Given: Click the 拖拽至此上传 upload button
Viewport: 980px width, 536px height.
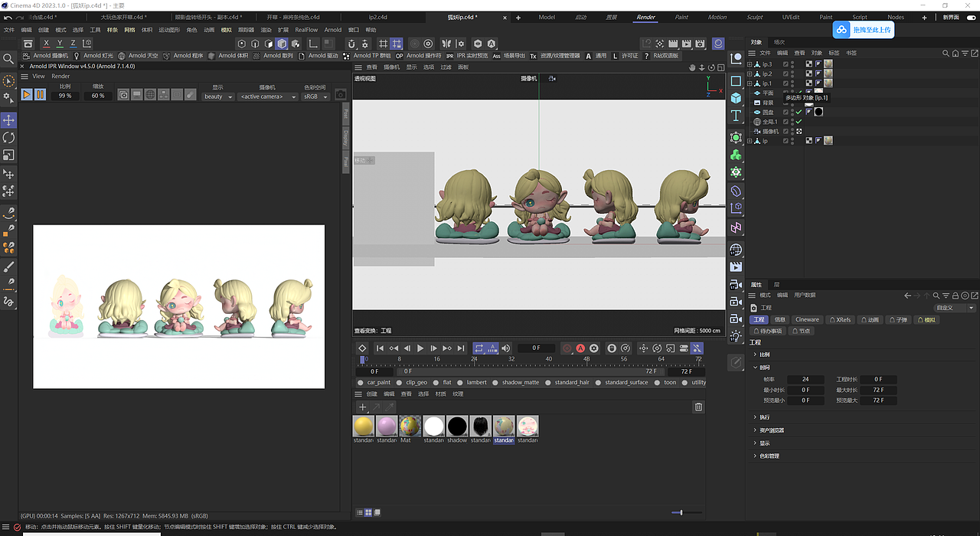Looking at the screenshot, I should pyautogui.click(x=863, y=30).
